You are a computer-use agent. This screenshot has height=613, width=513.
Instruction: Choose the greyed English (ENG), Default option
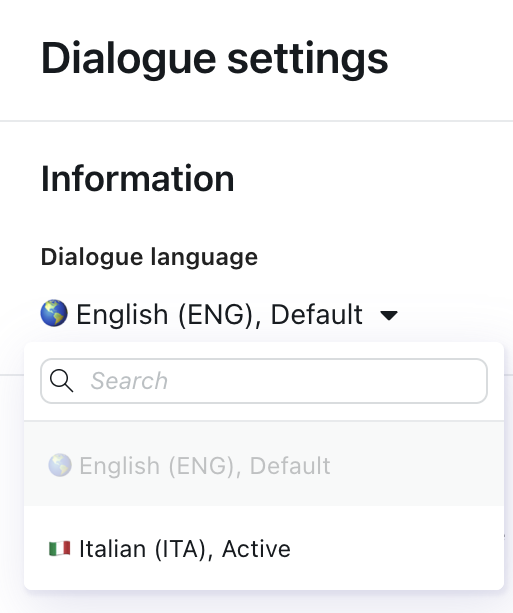coord(264,465)
